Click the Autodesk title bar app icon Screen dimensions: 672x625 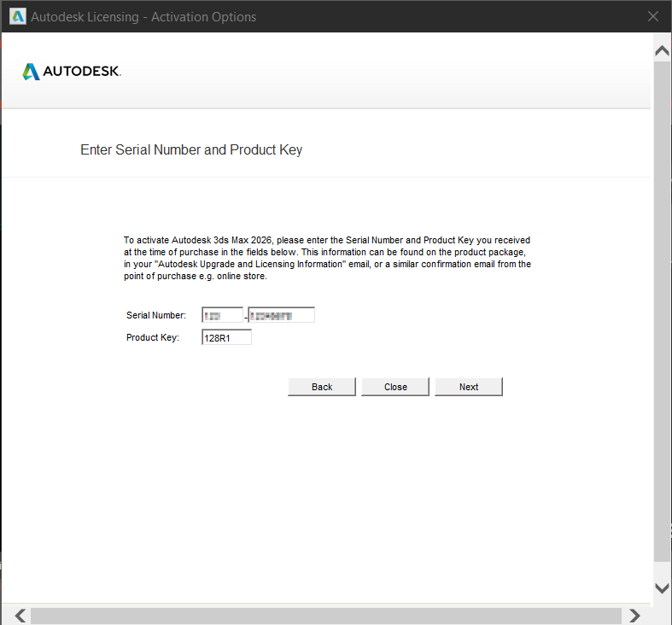tap(18, 17)
